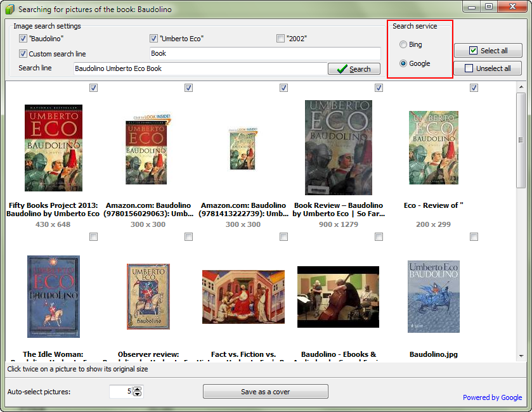The image size is (532, 412).
Task: Check the box above Baudolino Ebooks picture
Action: [379, 236]
